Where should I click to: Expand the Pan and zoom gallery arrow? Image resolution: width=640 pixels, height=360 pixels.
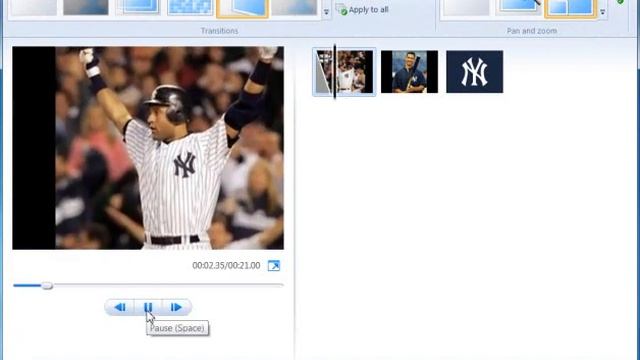coord(602,12)
